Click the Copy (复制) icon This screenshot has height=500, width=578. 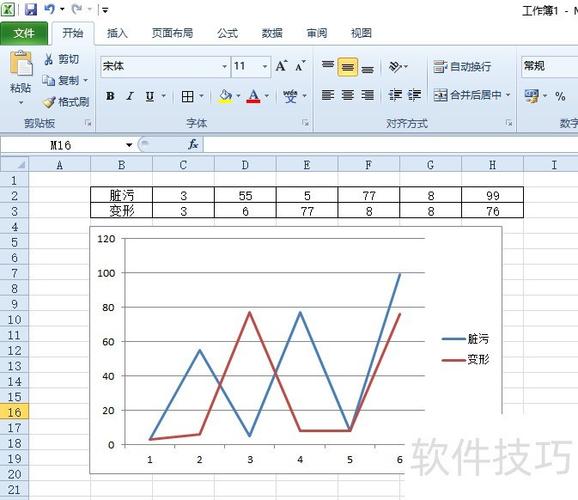click(x=48, y=80)
